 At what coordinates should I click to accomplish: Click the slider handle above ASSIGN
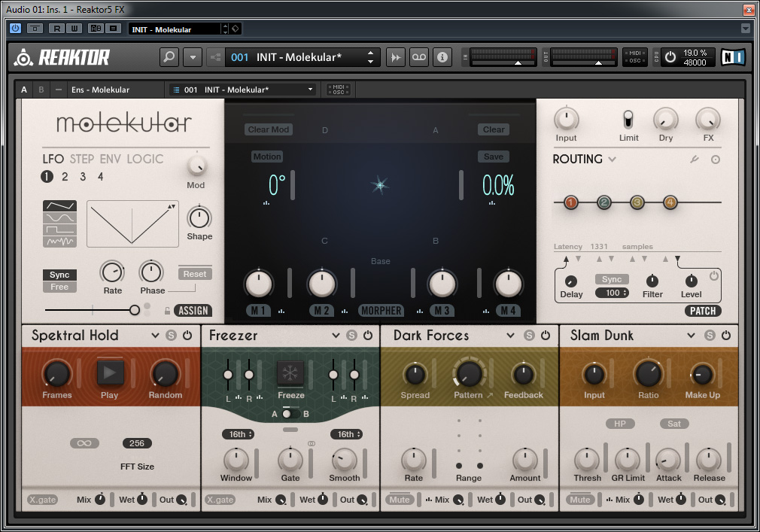pos(135,309)
